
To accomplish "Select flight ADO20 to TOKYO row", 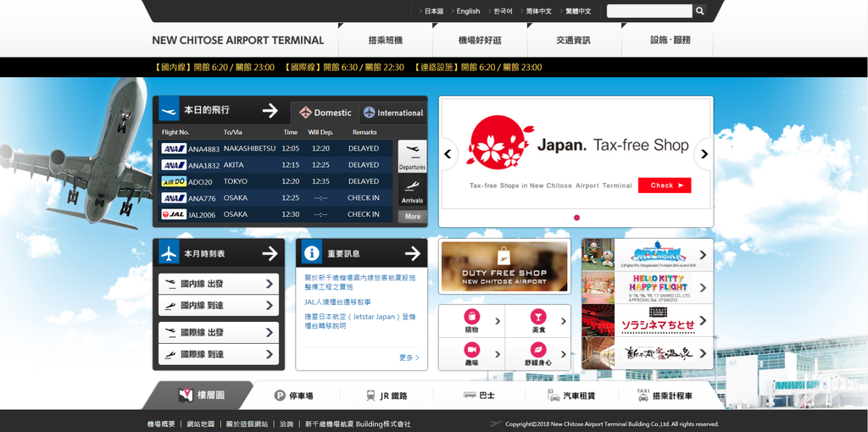I will (275, 181).
